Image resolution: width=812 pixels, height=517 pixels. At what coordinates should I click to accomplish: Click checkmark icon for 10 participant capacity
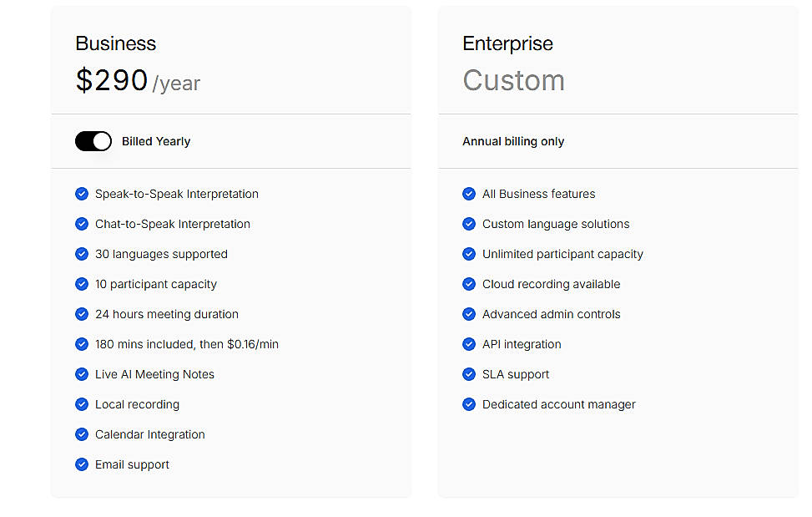82,284
